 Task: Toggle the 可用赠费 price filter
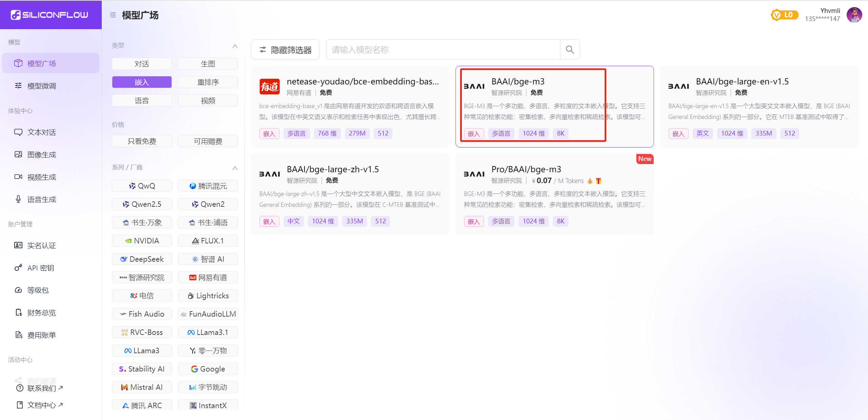point(208,141)
